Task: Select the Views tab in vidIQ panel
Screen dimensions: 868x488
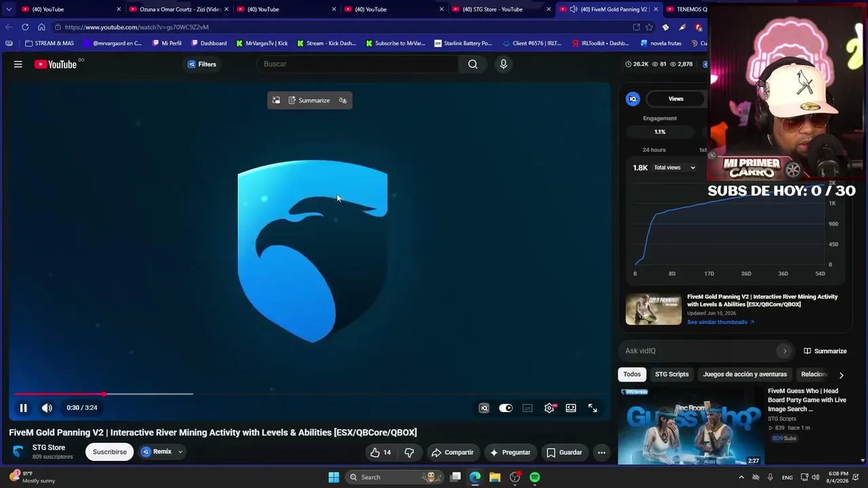Action: click(676, 99)
